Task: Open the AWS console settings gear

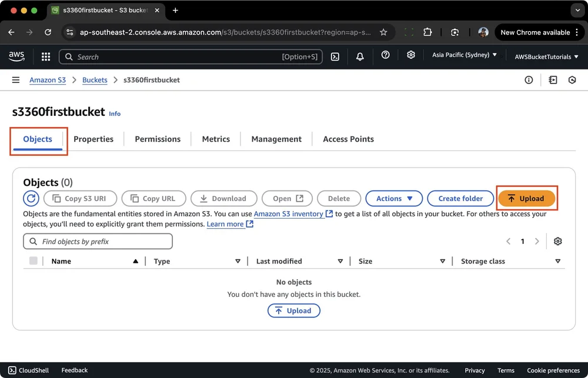Action: pos(410,55)
